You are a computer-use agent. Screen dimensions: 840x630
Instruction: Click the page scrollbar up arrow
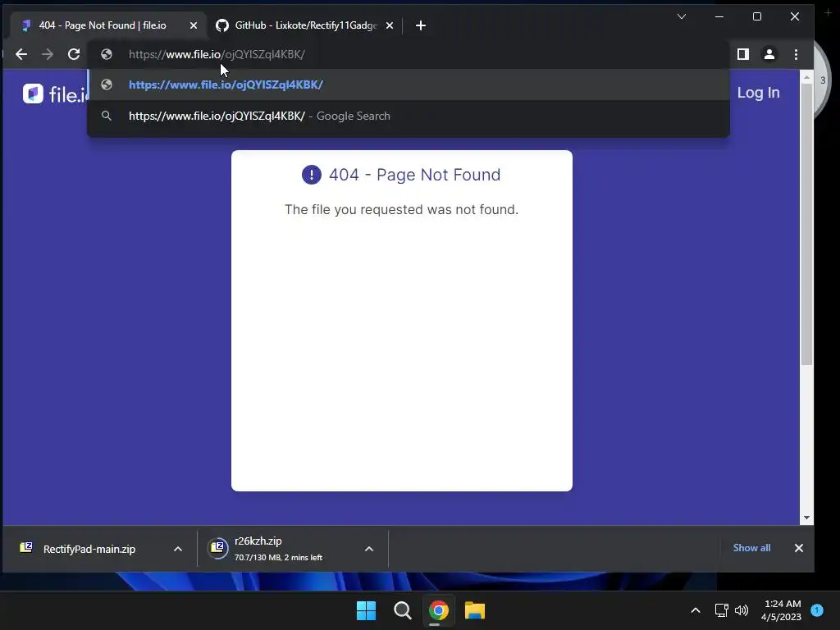[x=807, y=78]
